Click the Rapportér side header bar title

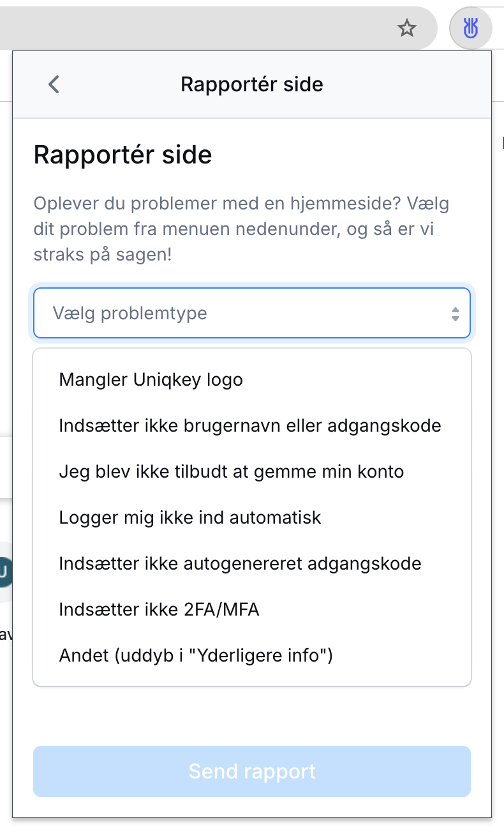pos(252,84)
